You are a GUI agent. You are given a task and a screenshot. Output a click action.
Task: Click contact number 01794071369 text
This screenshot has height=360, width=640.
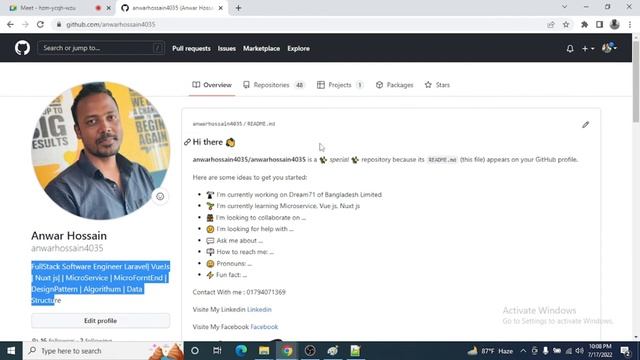[266, 292]
